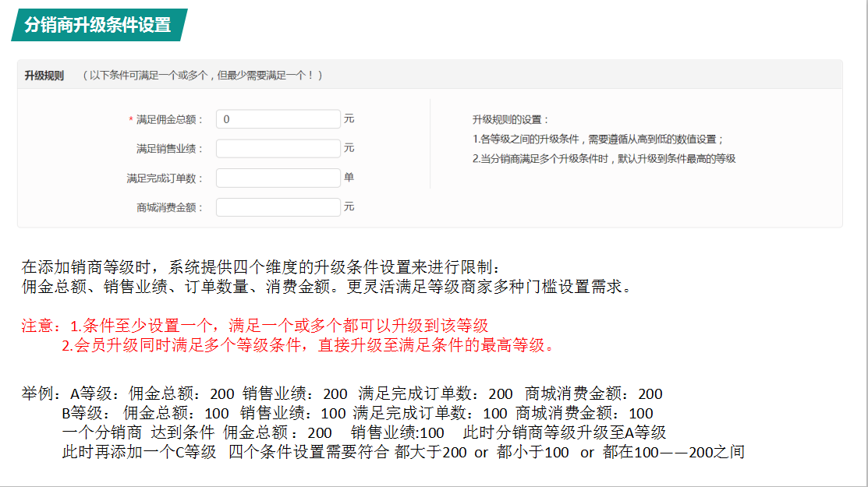Focus the 满足销售业绩 input box
This screenshot has height=487, width=868.
pos(278,149)
